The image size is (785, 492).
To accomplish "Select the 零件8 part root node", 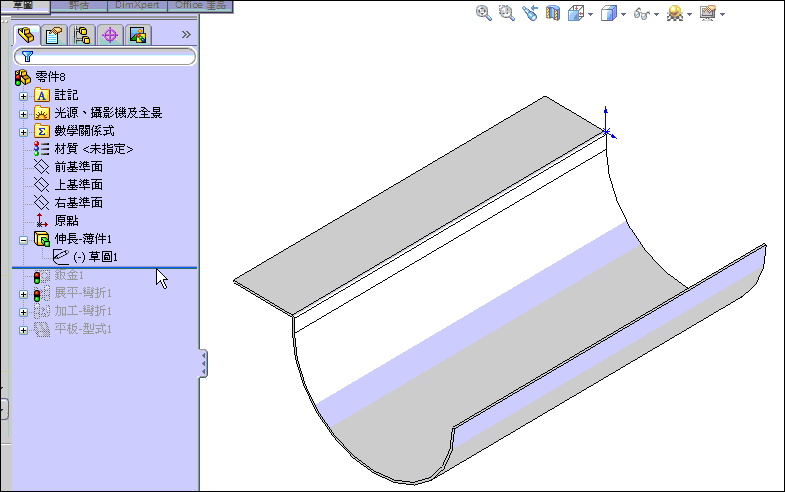I will pyautogui.click(x=50, y=77).
